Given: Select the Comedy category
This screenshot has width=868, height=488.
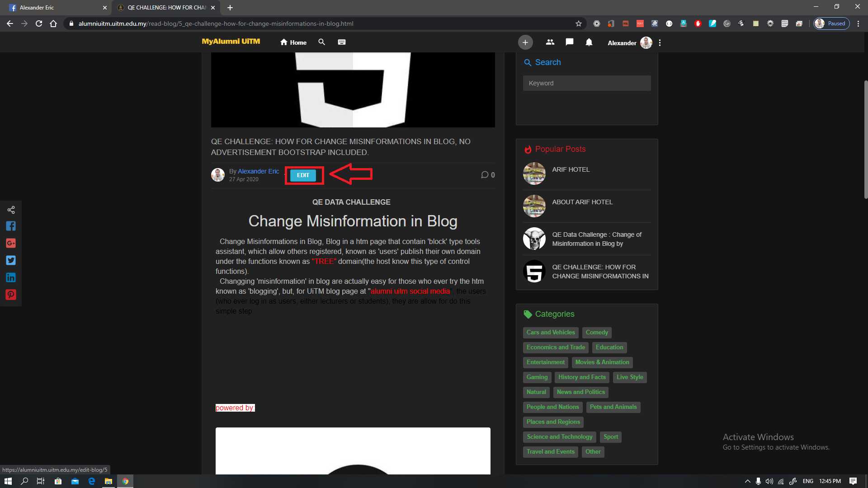Looking at the screenshot, I should (597, 333).
